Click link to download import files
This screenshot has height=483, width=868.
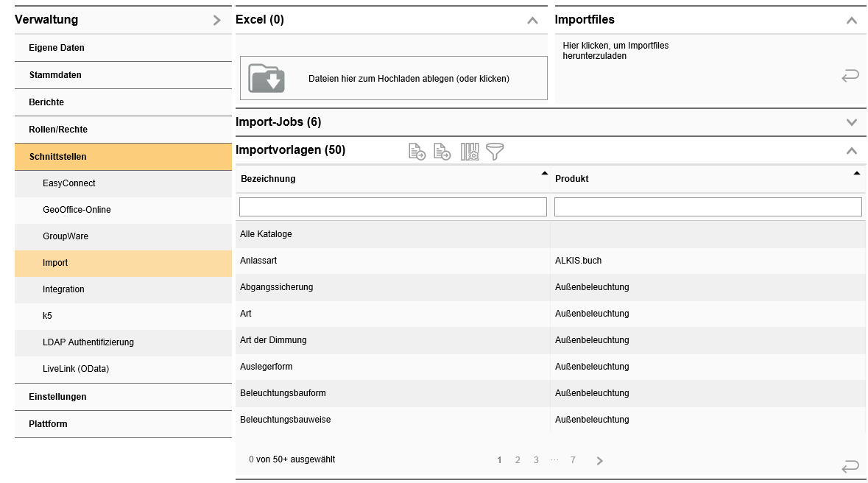tap(615, 50)
